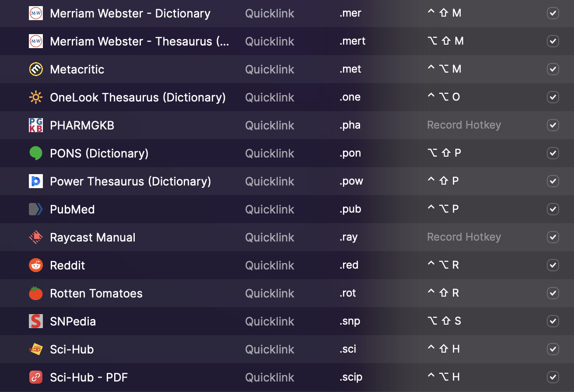
Task: Click the Power Thesaurus icon
Action: 35,181
